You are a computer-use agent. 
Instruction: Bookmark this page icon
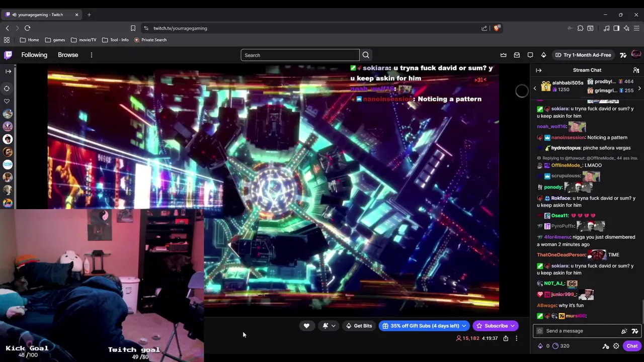click(x=133, y=28)
